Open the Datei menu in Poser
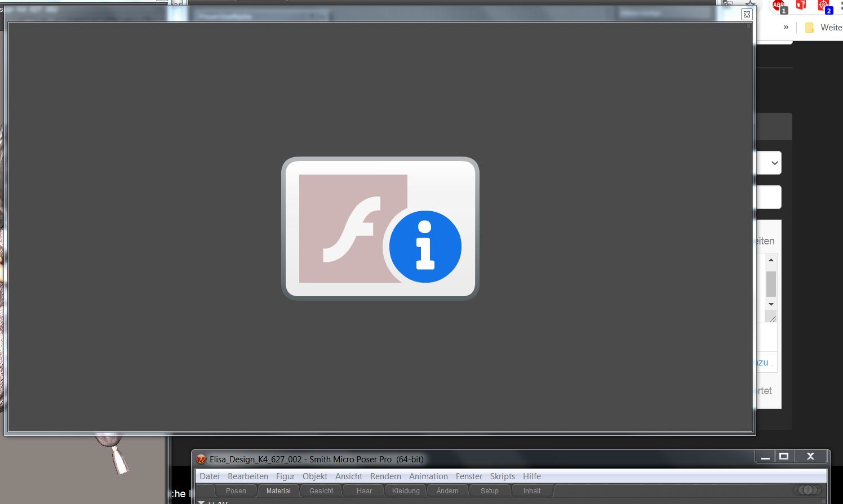Image resolution: width=843 pixels, height=504 pixels. click(210, 476)
